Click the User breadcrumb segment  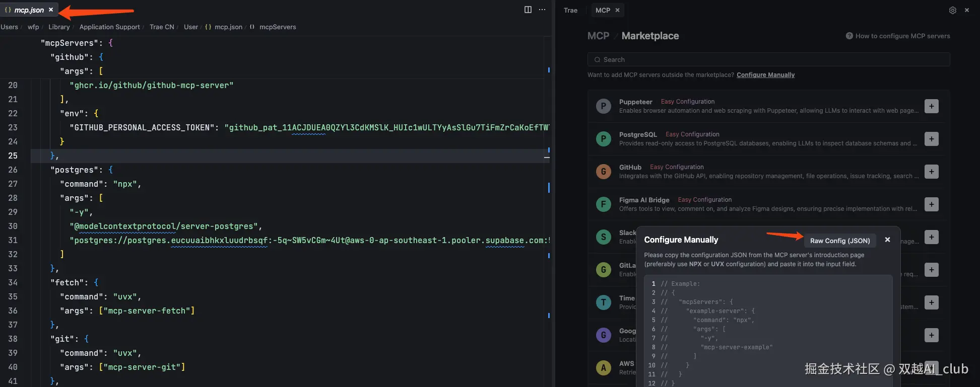(191, 27)
